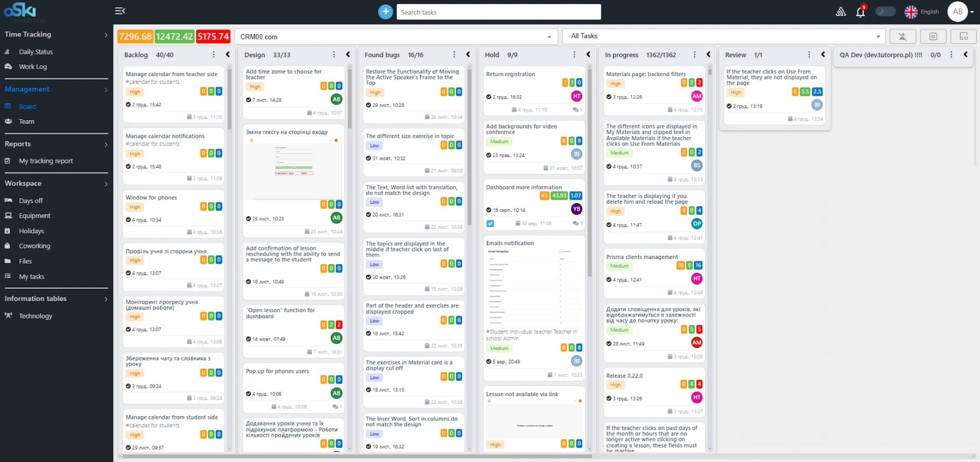Click the unassigned-user filter button in toolbar
The height and width of the screenshot is (462, 980).
903,36
